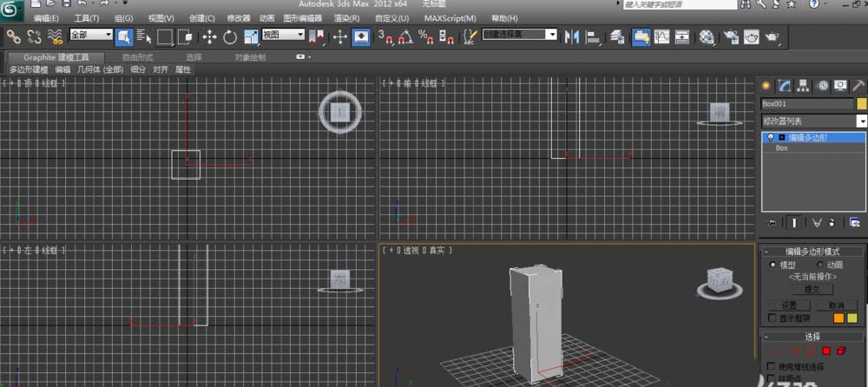The image size is (868, 387).
Task: Select the Polygon sub-object level icon
Action: tap(826, 351)
